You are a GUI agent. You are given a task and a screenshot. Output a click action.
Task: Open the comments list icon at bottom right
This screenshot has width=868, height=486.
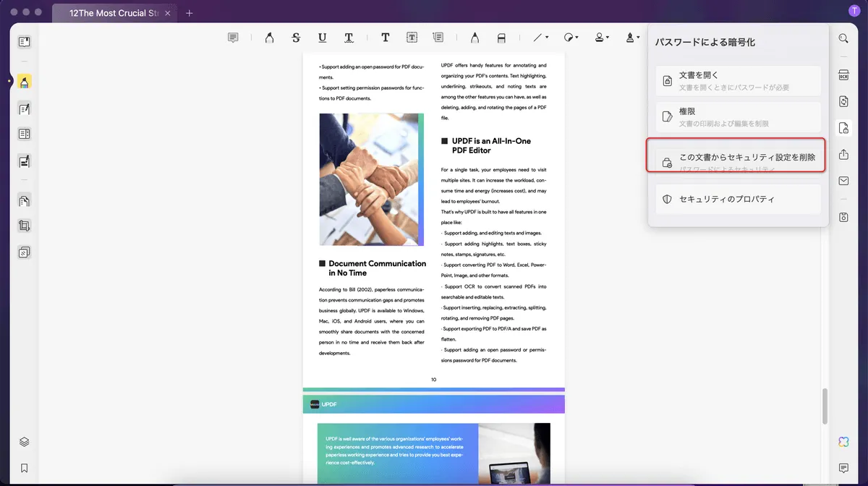pos(843,468)
